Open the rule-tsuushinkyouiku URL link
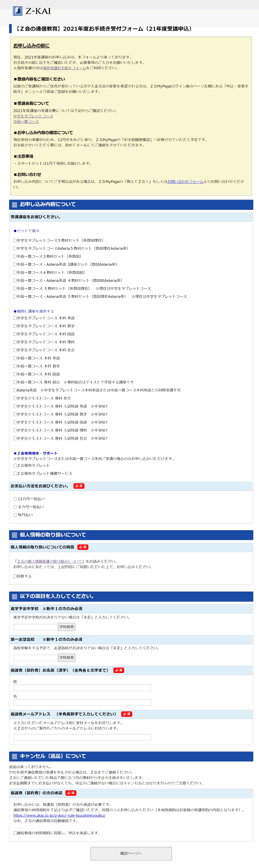 click(59, 815)
